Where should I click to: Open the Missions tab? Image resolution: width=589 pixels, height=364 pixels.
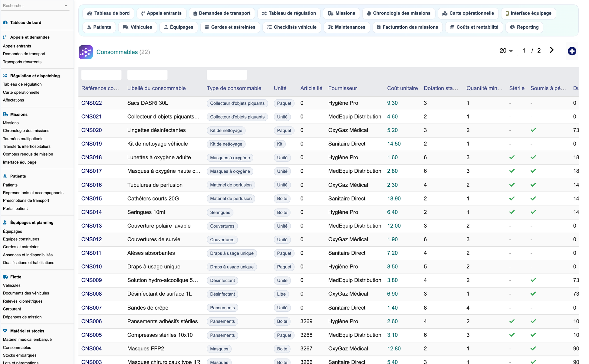pyautogui.click(x=341, y=13)
